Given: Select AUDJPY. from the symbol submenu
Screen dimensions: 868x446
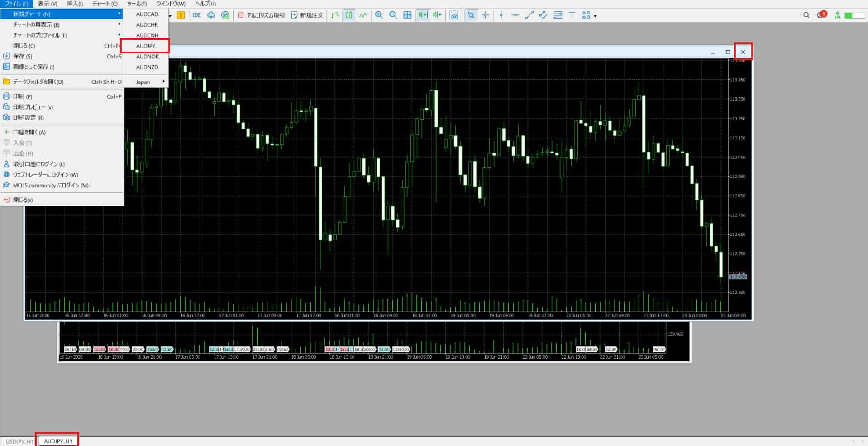Looking at the screenshot, I should 146,46.
